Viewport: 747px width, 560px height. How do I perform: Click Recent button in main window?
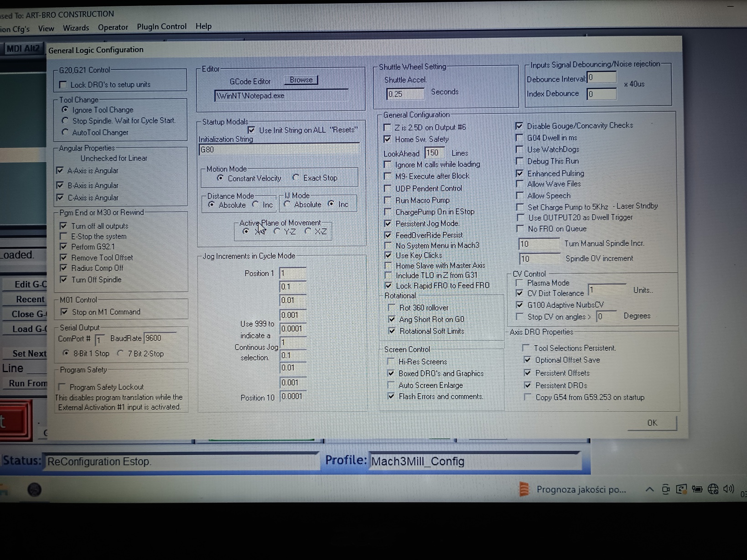pos(25,299)
